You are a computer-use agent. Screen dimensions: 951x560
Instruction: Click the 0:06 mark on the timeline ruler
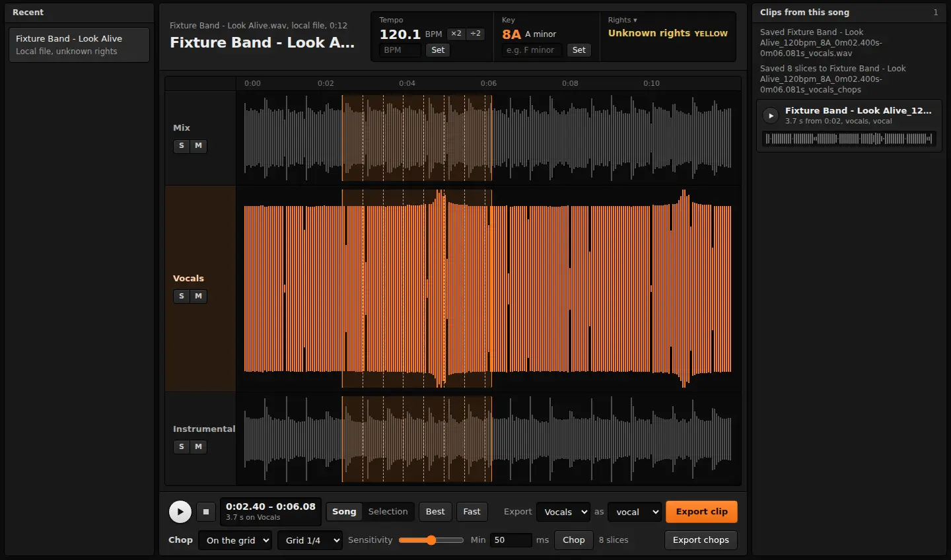[x=489, y=84]
